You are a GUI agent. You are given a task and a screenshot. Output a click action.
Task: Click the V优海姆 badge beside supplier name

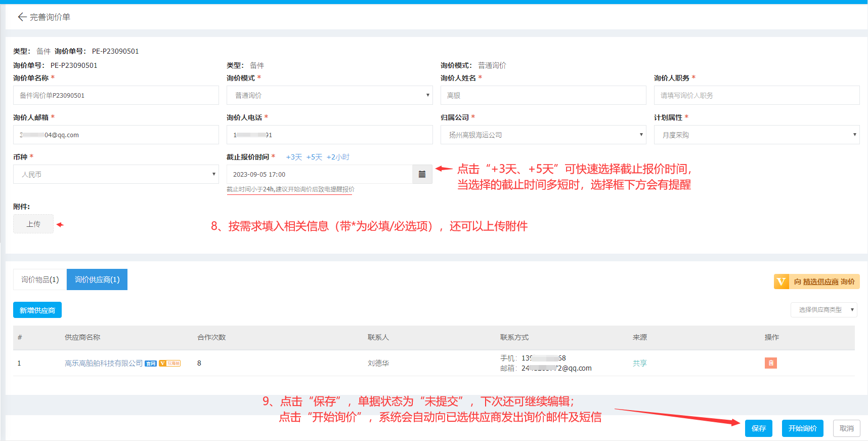pyautogui.click(x=169, y=364)
